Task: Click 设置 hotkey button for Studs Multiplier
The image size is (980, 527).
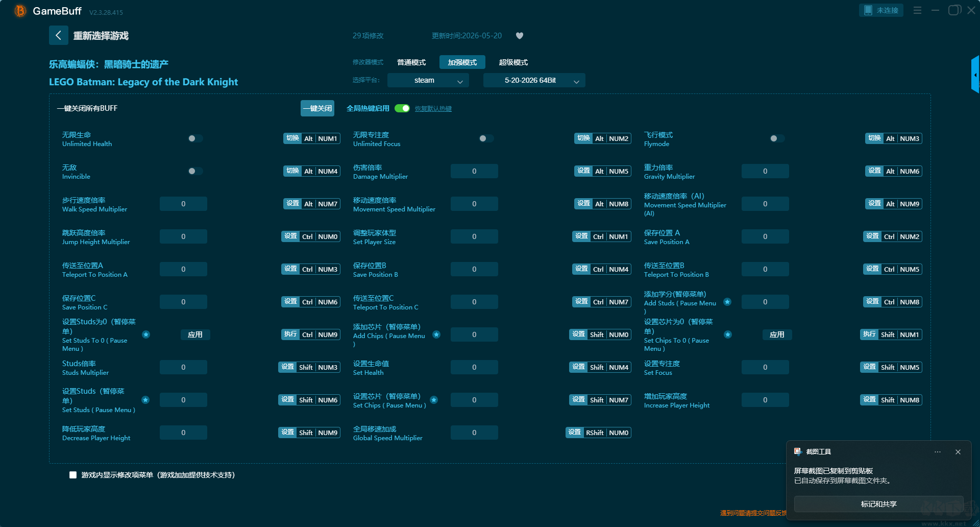Action: 287,367
